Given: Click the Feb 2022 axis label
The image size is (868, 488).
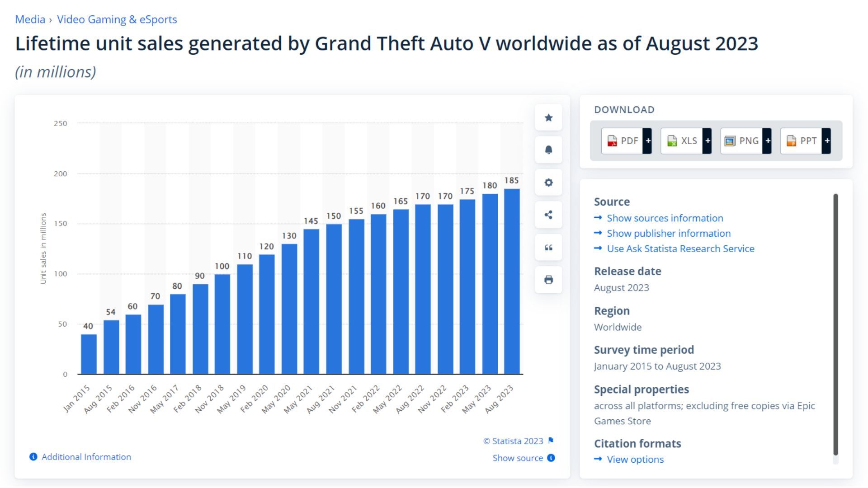Looking at the screenshot, I should point(365,399).
